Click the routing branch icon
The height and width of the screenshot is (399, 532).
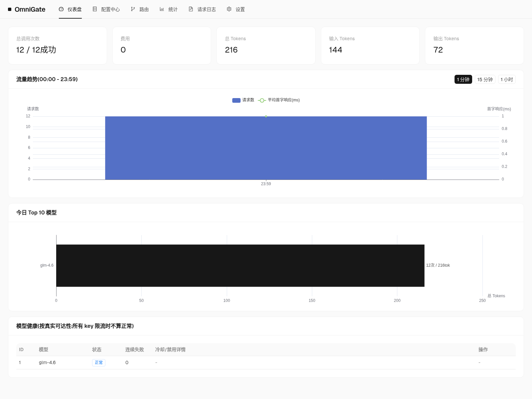point(133,9)
